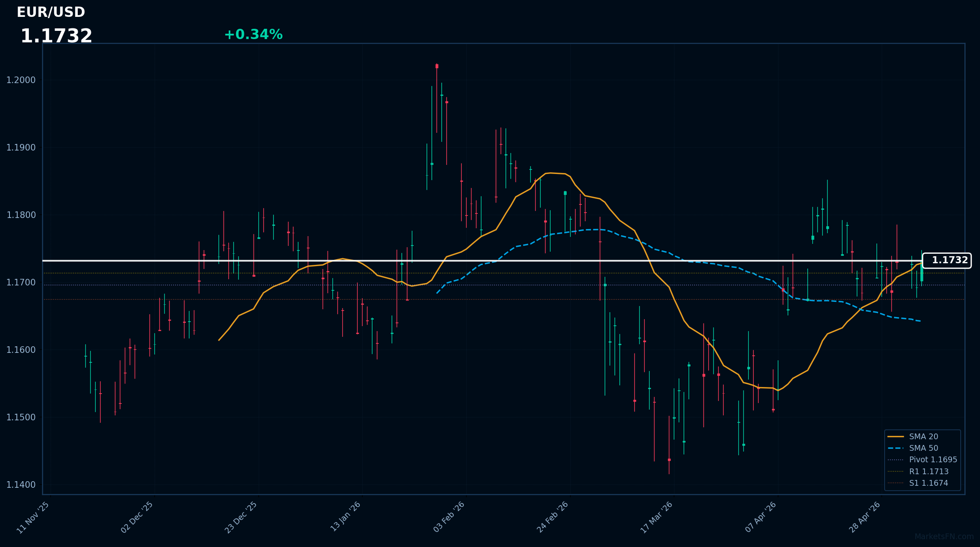The image size is (980, 547).
Task: Click the 1.1900 y-axis label
Action: [21, 148]
